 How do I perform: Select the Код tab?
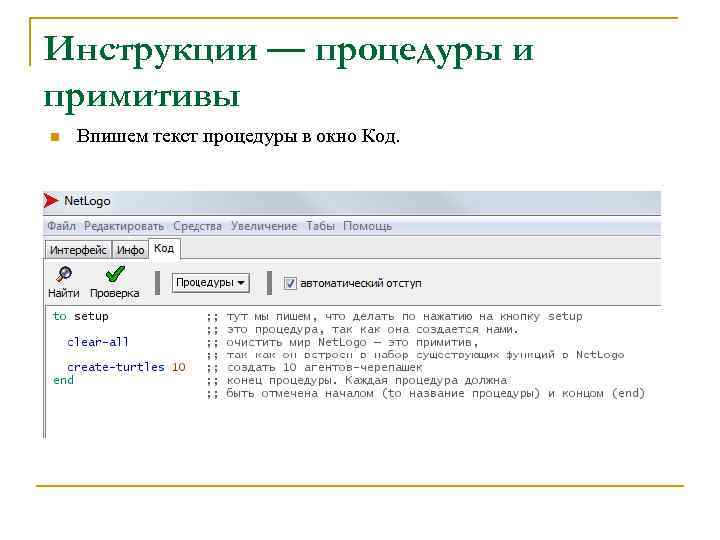coord(164,248)
